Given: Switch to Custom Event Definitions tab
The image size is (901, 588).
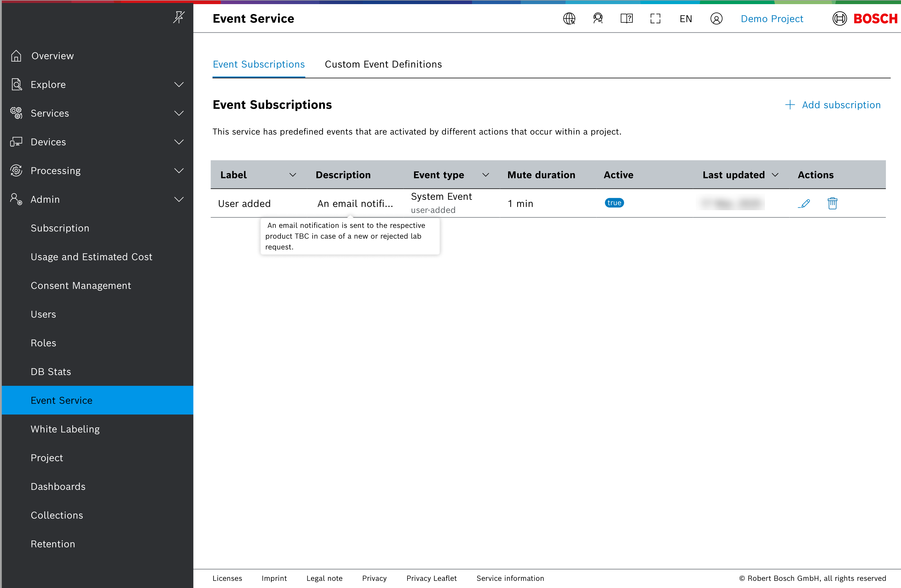Looking at the screenshot, I should tap(383, 64).
